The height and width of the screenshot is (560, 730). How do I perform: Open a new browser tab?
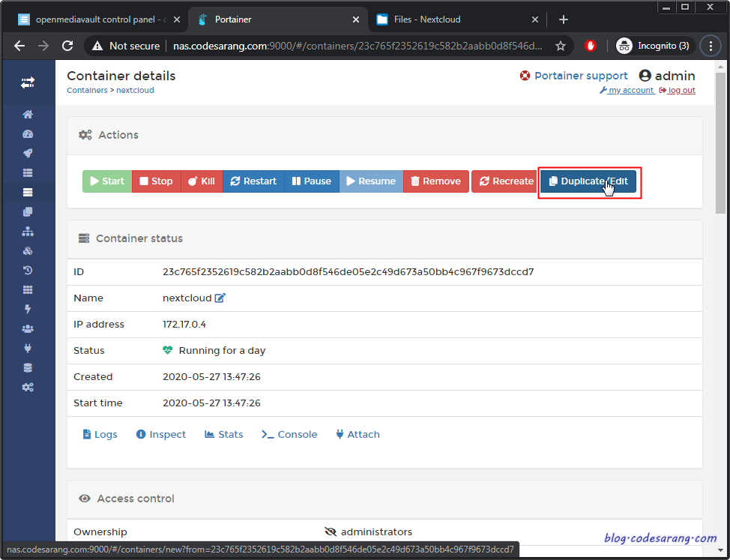point(564,19)
